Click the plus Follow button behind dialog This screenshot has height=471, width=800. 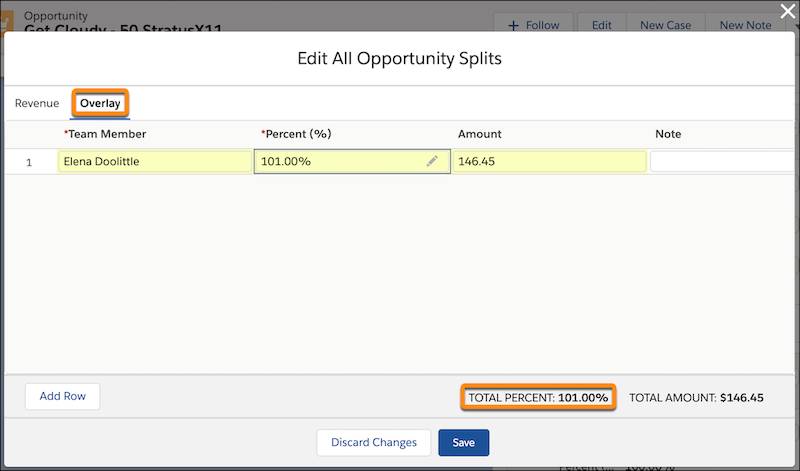(534, 25)
